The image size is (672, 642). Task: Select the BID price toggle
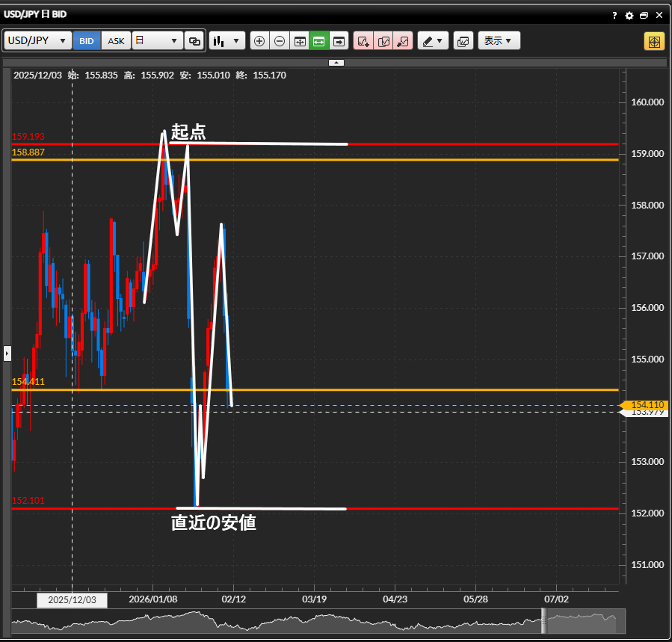tap(87, 41)
